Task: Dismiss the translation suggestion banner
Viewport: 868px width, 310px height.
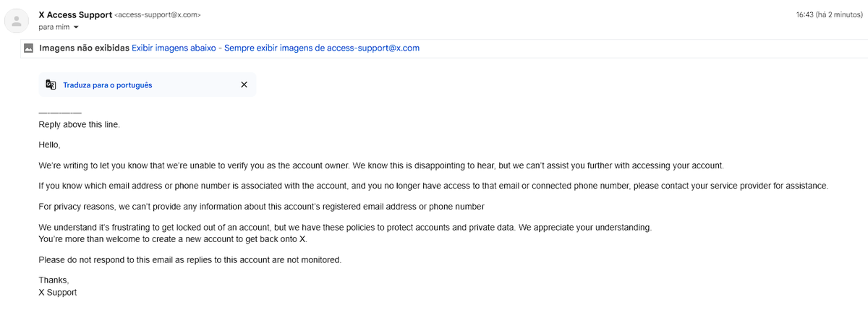Action: coord(244,85)
